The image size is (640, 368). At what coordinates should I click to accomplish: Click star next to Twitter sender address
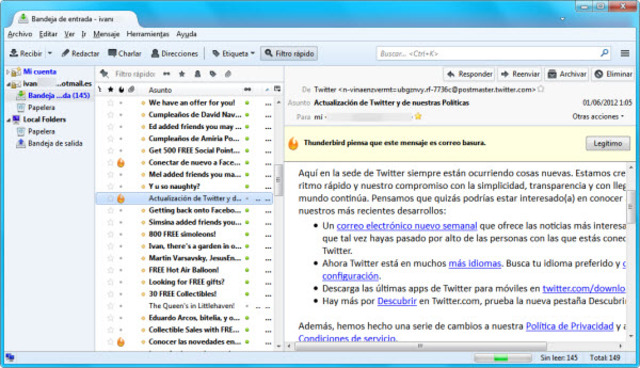pyautogui.click(x=541, y=89)
